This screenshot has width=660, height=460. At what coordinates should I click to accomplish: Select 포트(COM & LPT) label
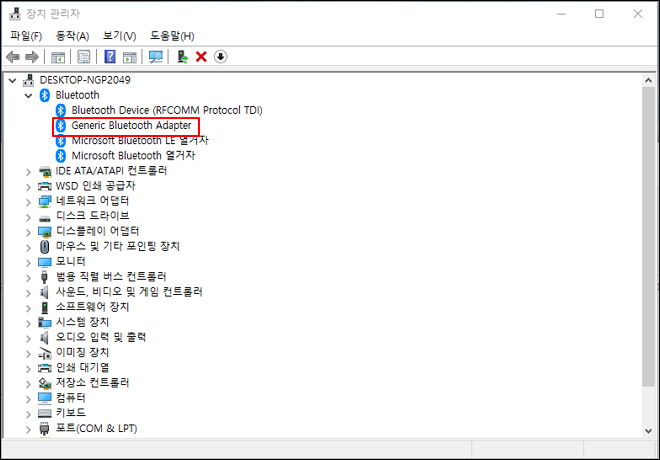point(97,428)
